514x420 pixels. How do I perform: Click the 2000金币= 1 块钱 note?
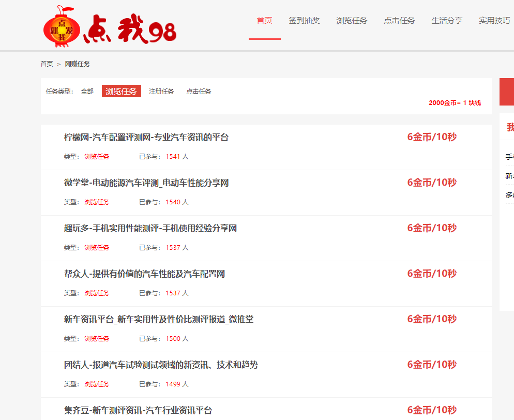coord(455,103)
